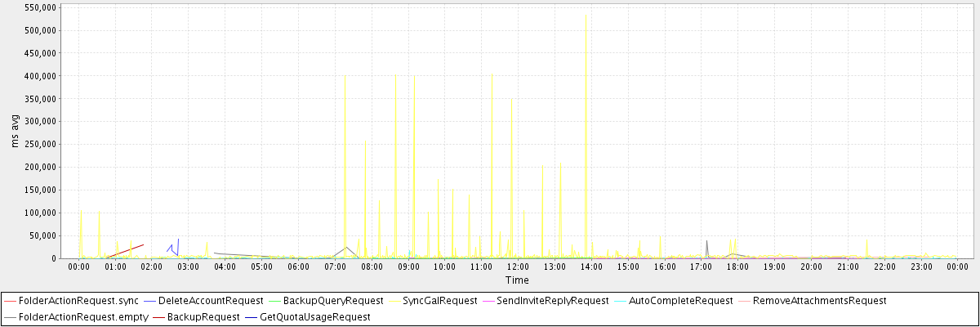Click the 12:00 tick label on time axis
The width and height of the screenshot is (980, 327).
click(518, 267)
